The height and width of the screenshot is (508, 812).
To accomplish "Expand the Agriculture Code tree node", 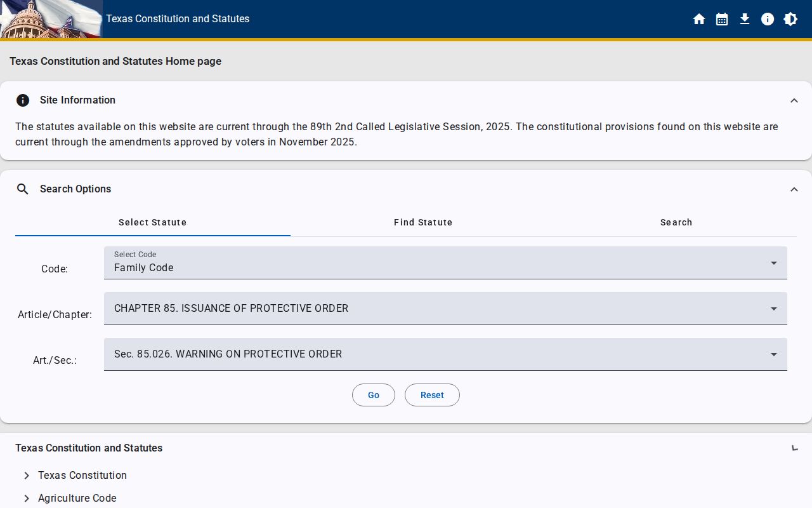I will 27,498.
